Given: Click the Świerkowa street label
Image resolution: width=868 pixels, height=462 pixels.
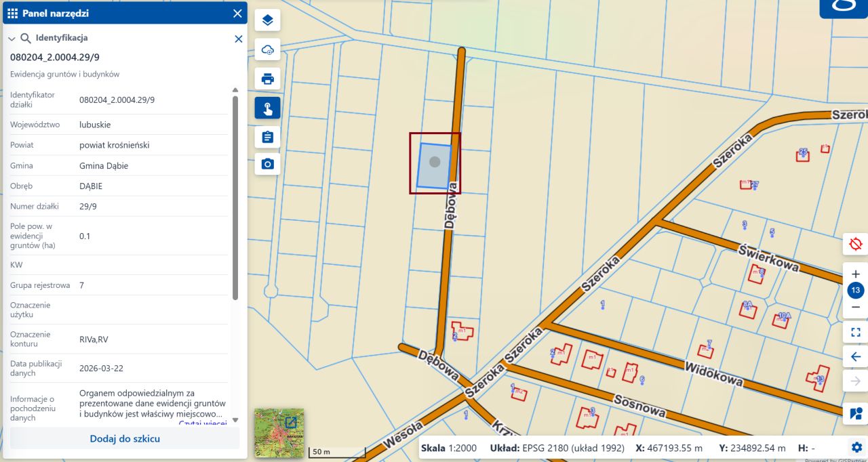Looking at the screenshot, I should coord(768,257).
